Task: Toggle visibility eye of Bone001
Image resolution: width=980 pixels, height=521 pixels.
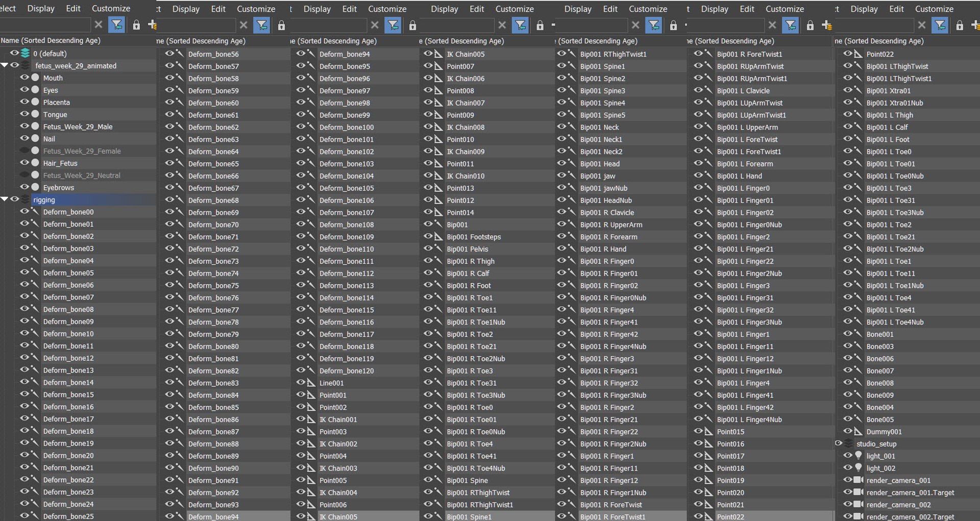Action: coord(848,334)
